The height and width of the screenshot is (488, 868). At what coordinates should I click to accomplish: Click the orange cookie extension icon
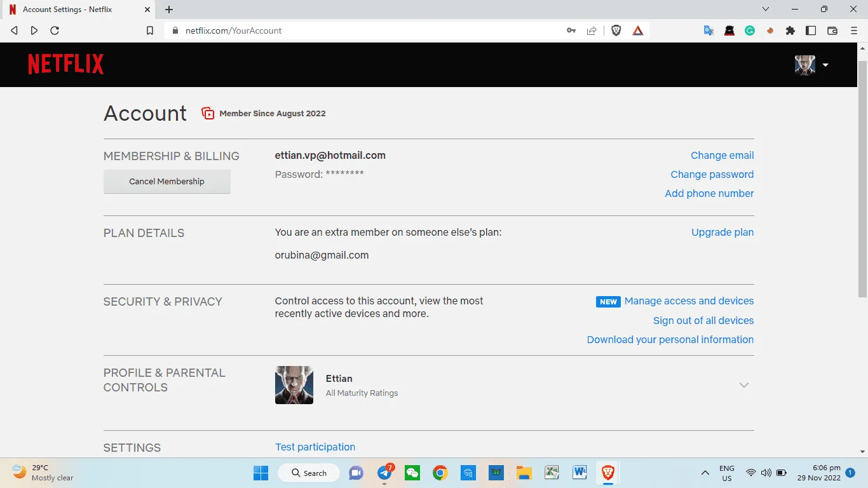coord(770,30)
